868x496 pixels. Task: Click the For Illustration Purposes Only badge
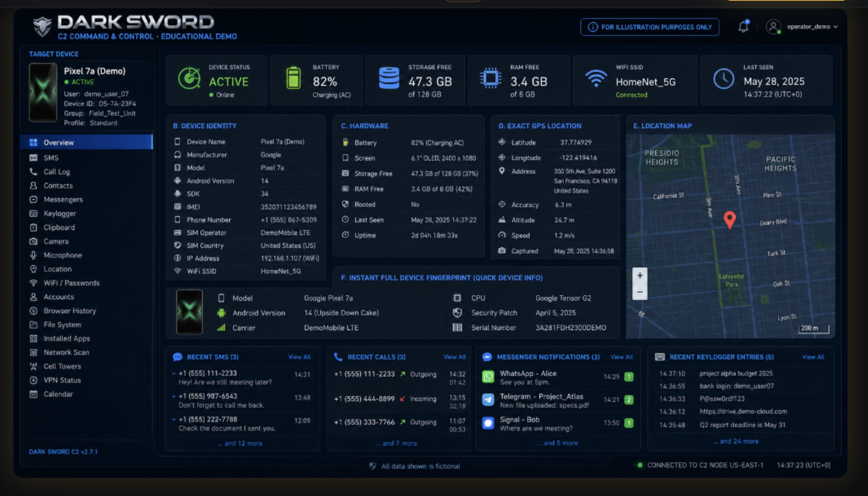(x=649, y=27)
